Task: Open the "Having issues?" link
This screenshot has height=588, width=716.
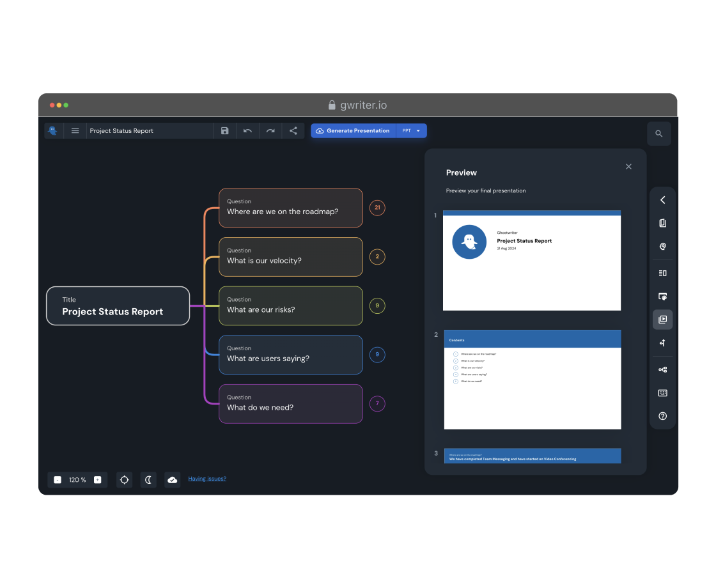Action: point(207,479)
